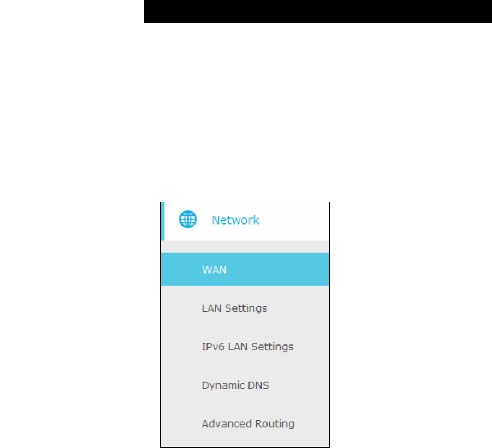Click the blank white logo area at top-left
Image resolution: width=492 pixels, height=448 pixels.
[72, 11]
